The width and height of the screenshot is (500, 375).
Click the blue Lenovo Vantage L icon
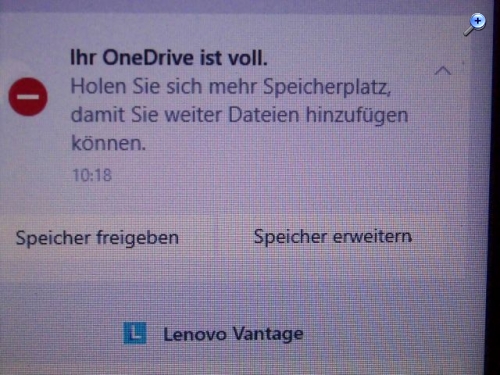point(135,333)
